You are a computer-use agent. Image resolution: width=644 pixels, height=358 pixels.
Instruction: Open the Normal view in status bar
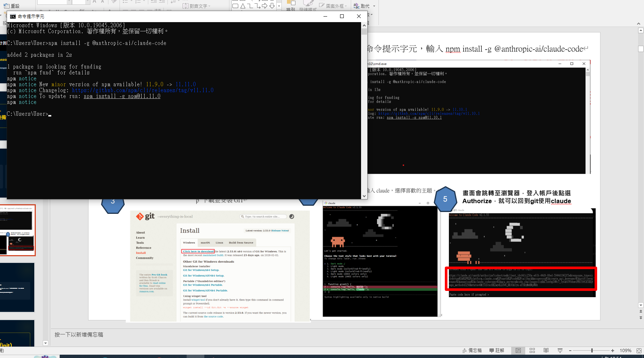tap(518, 351)
